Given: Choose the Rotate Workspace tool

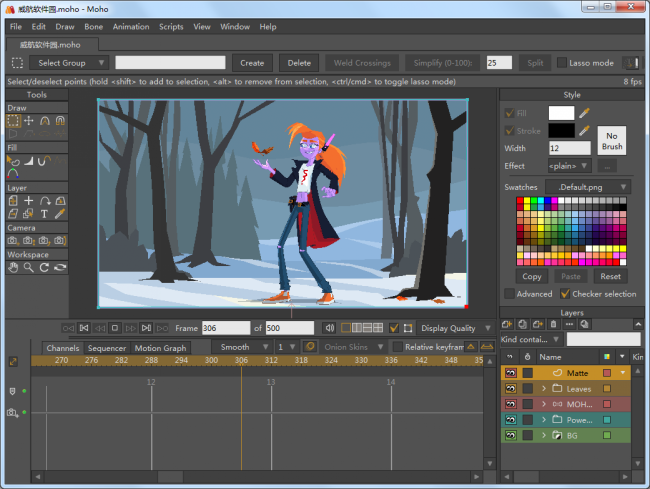Looking at the screenshot, I should 45,268.
